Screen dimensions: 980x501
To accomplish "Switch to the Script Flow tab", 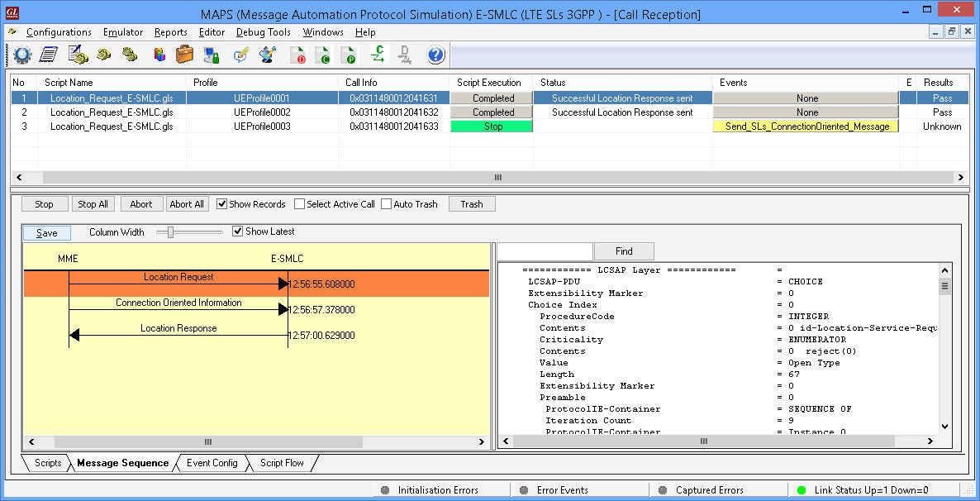I will click(x=282, y=463).
